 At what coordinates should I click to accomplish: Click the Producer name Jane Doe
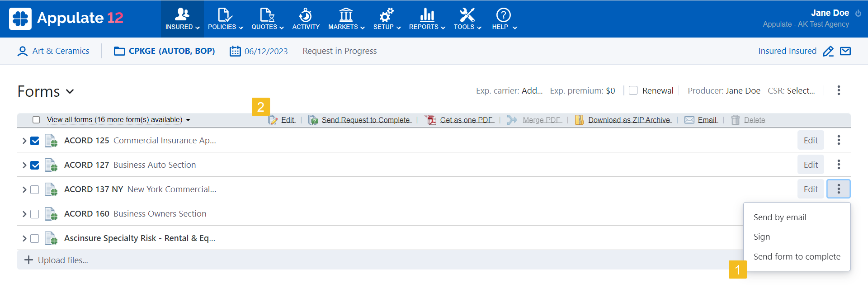(743, 91)
